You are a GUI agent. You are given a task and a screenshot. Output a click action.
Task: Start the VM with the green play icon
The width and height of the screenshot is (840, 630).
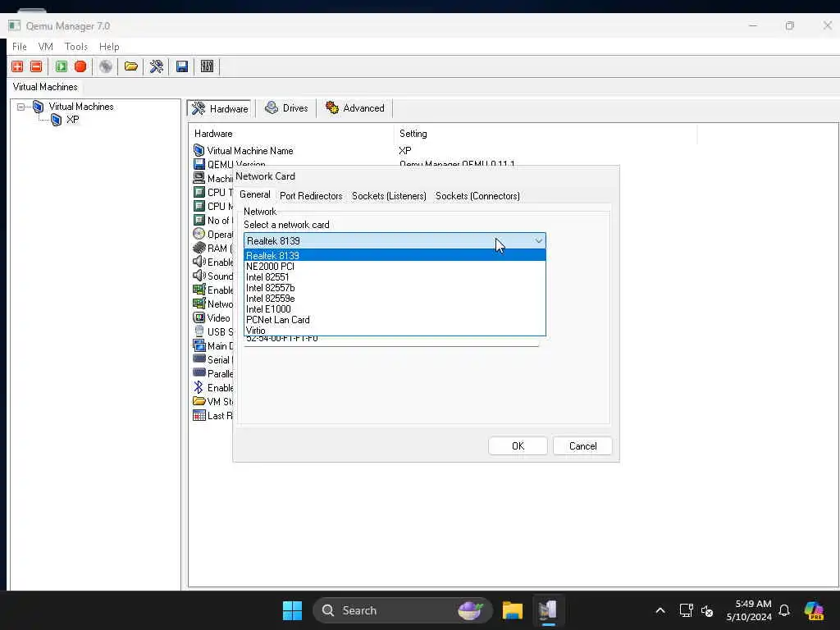coord(61,66)
